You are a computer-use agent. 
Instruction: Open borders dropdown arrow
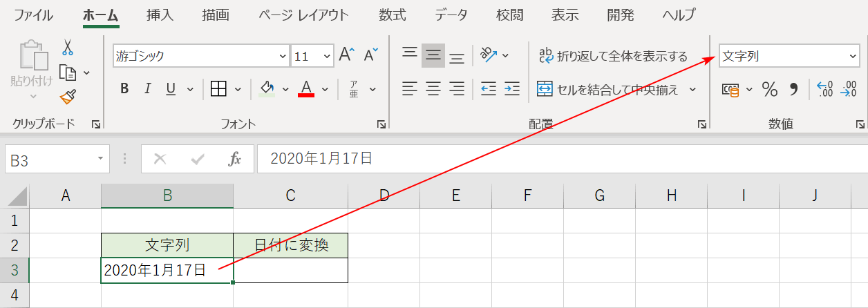point(238,88)
